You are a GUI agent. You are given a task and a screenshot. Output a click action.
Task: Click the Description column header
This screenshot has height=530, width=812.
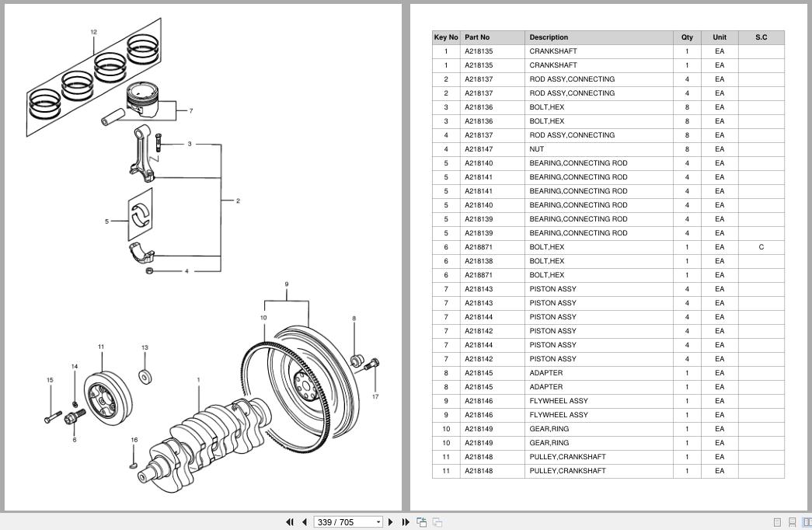coord(598,37)
